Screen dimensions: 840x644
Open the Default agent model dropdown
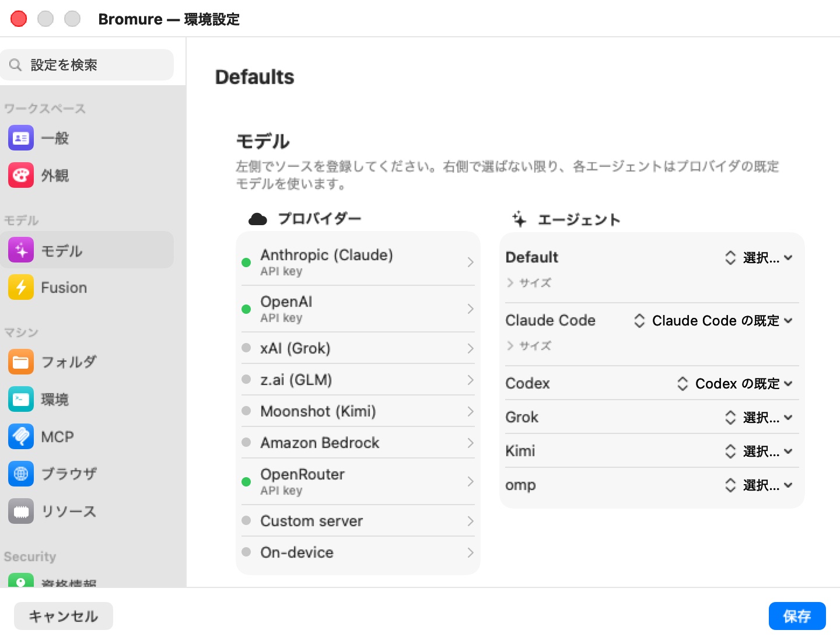(x=758, y=258)
